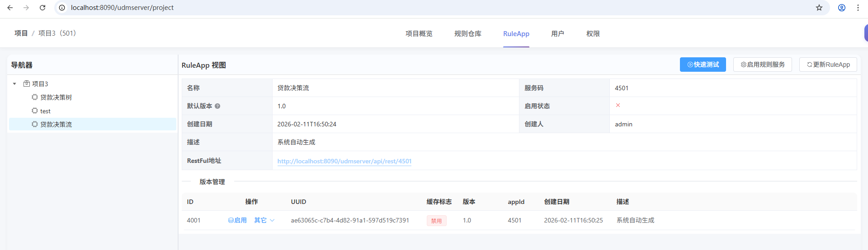The height and width of the screenshot is (250, 868).
Task: Select 贷款决策树 in navigator tree
Action: (x=56, y=97)
